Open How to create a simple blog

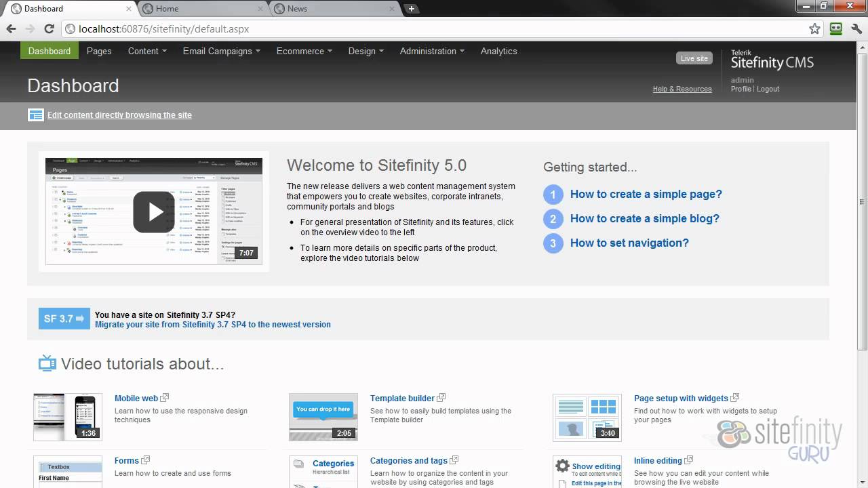(644, 218)
